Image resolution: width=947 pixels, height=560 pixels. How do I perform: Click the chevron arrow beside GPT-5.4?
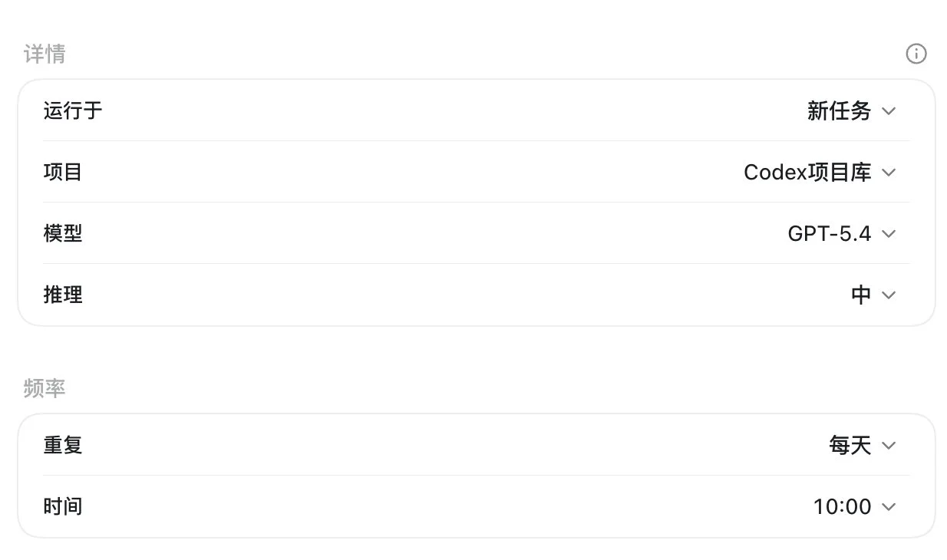click(x=889, y=234)
